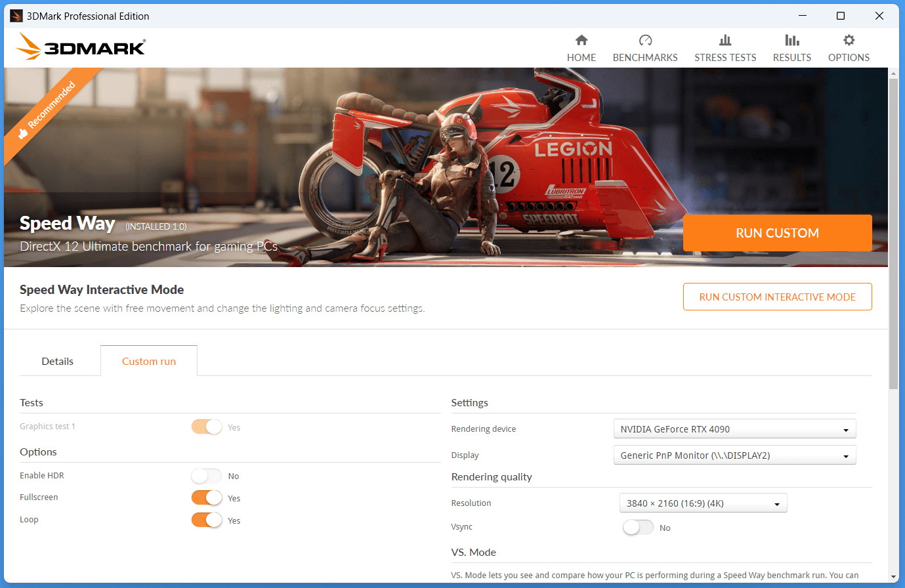Screen dimensions: 905x588
Task: Open the Rendering device dropdown
Action: point(734,429)
